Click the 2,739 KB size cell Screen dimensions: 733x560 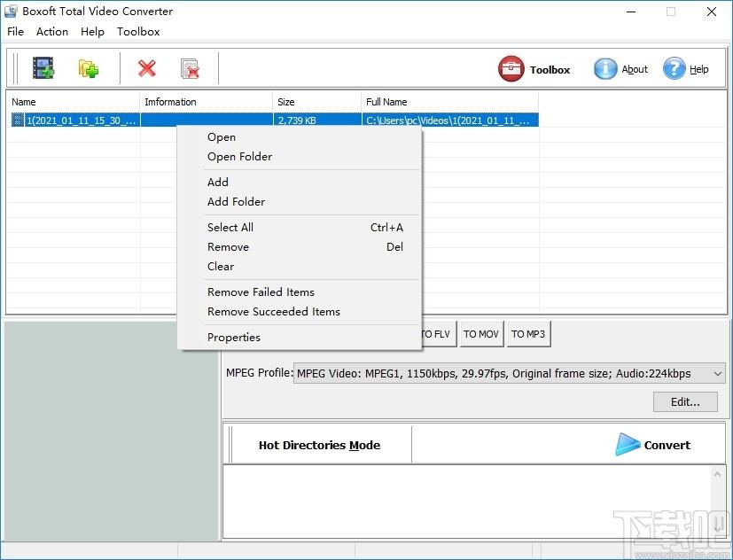297,121
